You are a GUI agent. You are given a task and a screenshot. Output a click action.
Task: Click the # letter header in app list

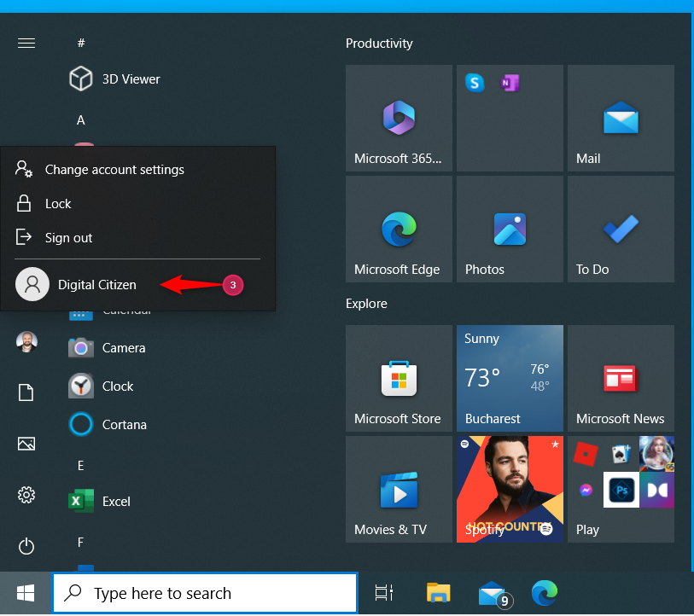tap(81, 43)
